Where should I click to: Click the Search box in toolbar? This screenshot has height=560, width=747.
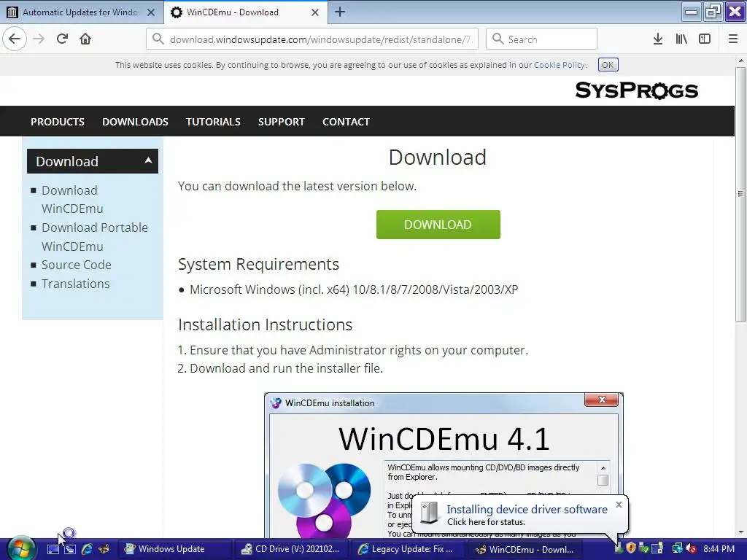click(x=542, y=39)
